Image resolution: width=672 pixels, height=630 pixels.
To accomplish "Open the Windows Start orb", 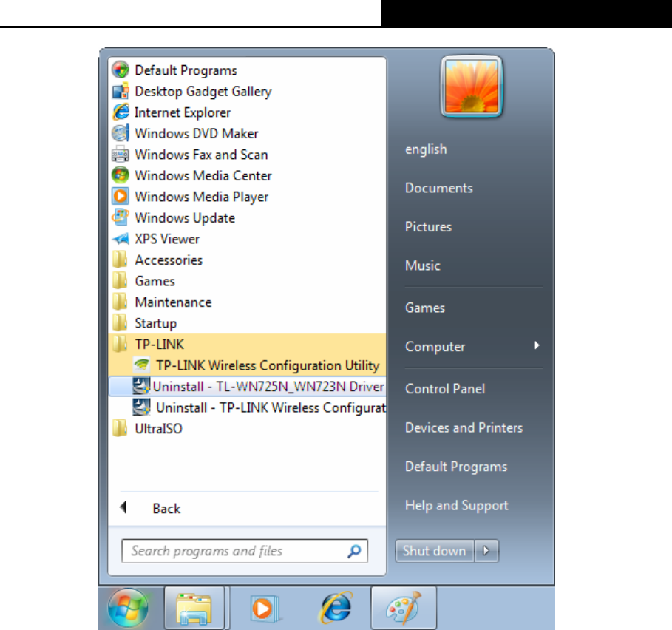I will click(128, 608).
